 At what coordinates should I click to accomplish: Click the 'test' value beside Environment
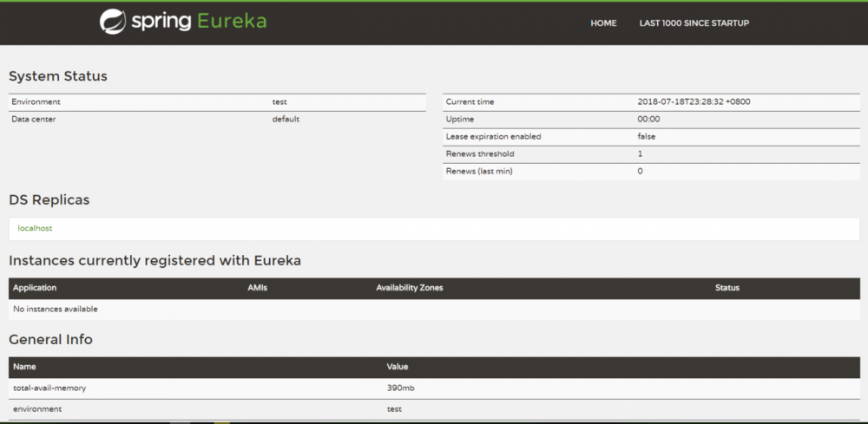(279, 102)
